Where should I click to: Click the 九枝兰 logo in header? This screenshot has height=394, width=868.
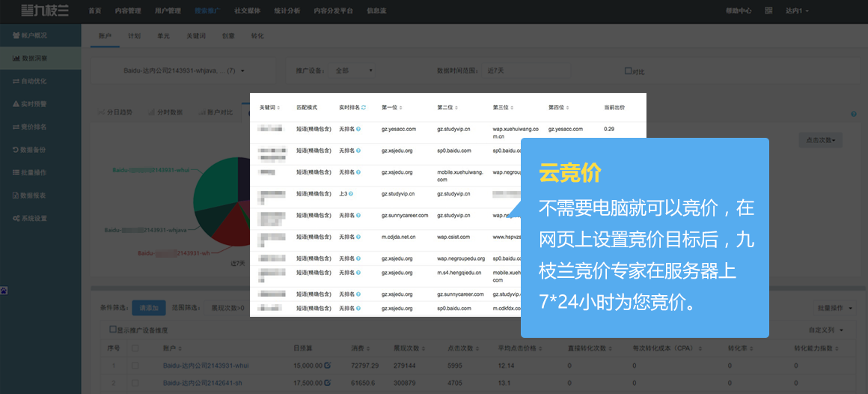point(45,10)
